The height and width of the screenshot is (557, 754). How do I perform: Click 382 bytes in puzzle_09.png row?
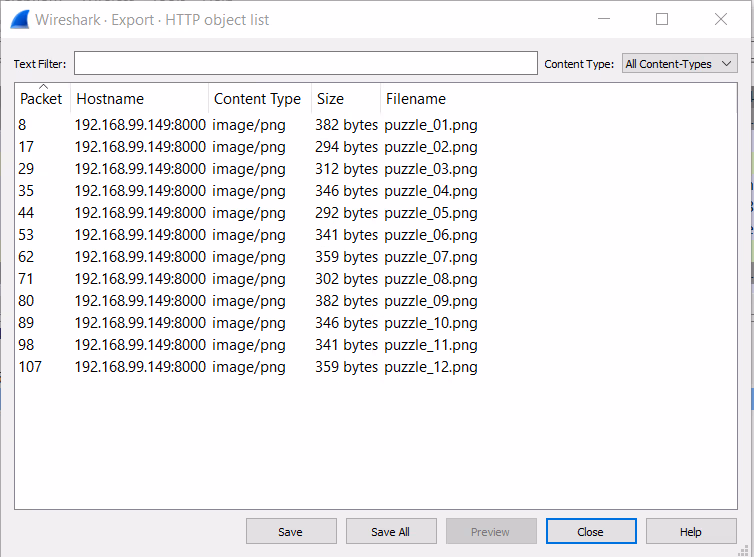pos(346,301)
